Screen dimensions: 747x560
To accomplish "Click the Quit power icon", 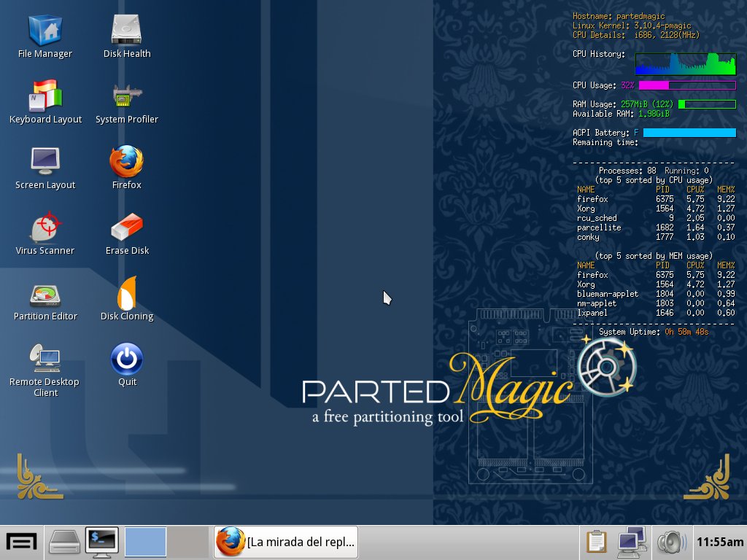I will click(127, 359).
